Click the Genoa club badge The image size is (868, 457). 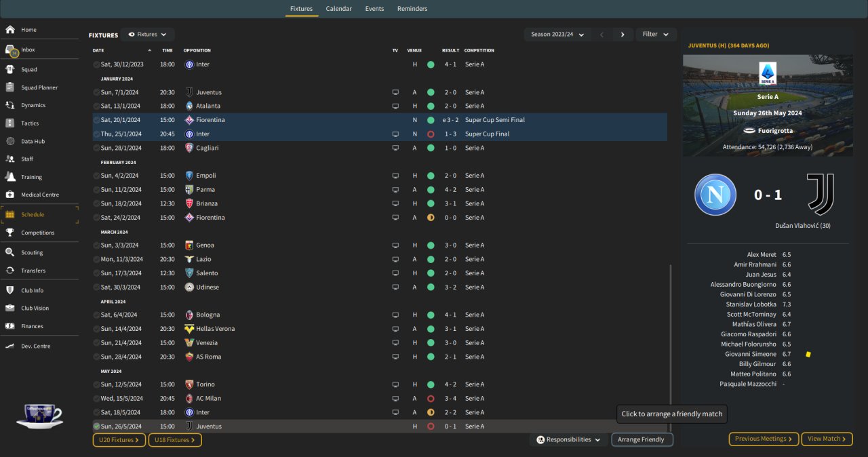189,245
